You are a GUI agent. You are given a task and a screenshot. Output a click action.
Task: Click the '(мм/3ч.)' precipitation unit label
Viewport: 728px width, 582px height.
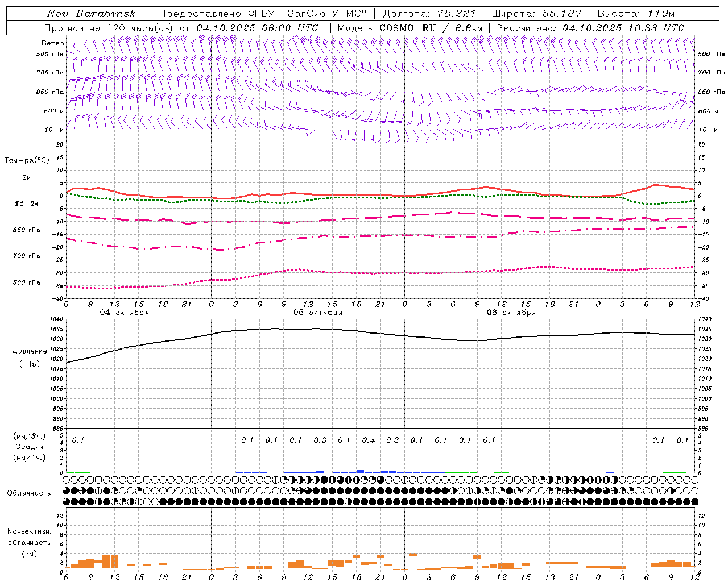click(x=30, y=436)
